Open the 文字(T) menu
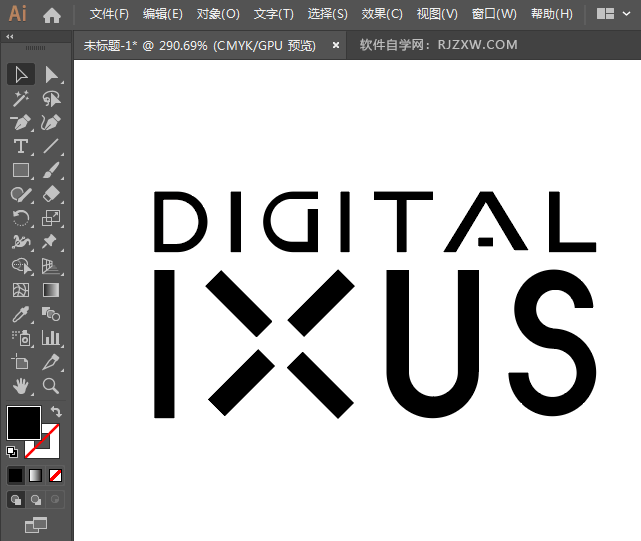641x541 pixels. 273,14
